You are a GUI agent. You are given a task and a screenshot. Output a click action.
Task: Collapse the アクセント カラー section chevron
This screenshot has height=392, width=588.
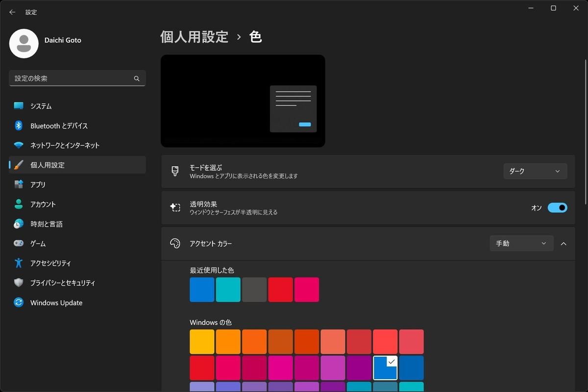(563, 243)
